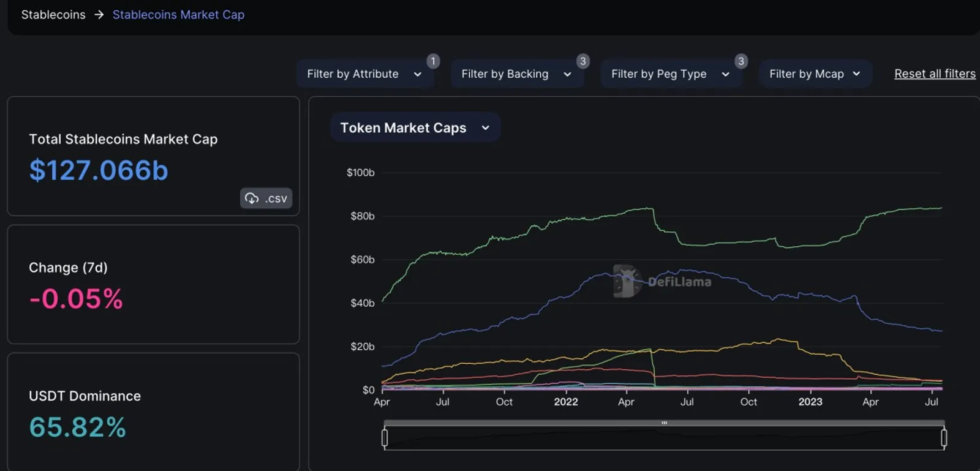
Task: Click the Total Stablecoins Market Cap value
Action: [x=99, y=170]
